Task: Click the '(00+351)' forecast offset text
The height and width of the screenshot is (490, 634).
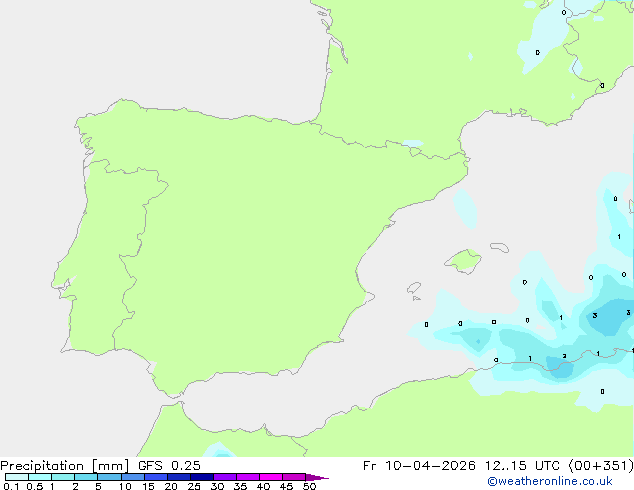Action: (601, 466)
